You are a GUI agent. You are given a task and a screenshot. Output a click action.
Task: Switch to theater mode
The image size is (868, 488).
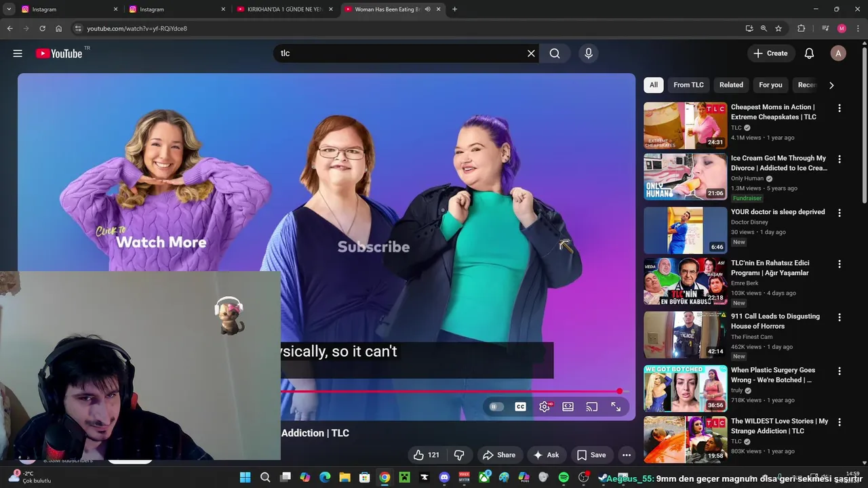coord(568,407)
